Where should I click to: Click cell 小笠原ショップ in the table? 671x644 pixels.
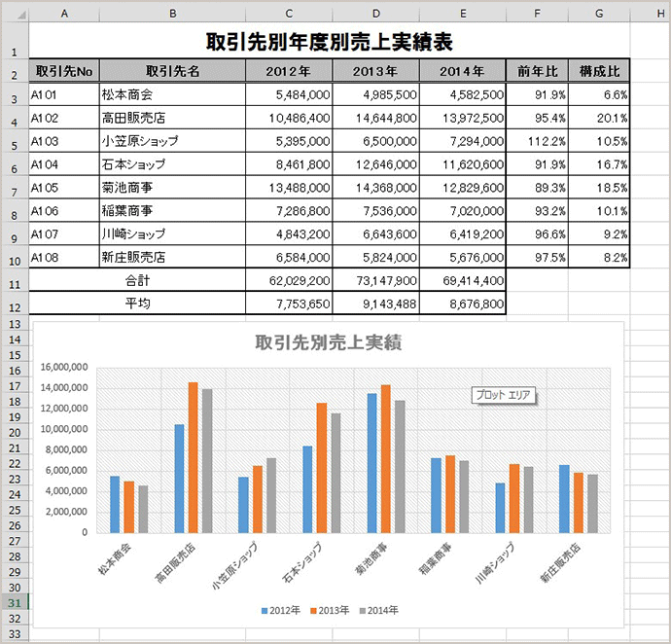(172, 141)
